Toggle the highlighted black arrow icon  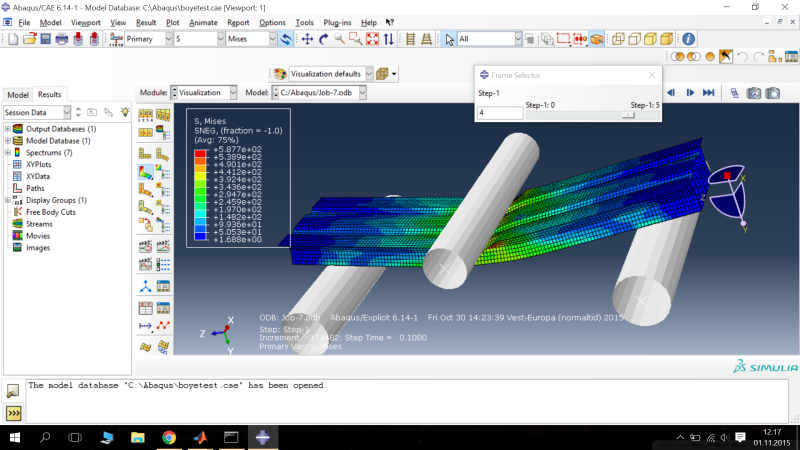pos(726,57)
